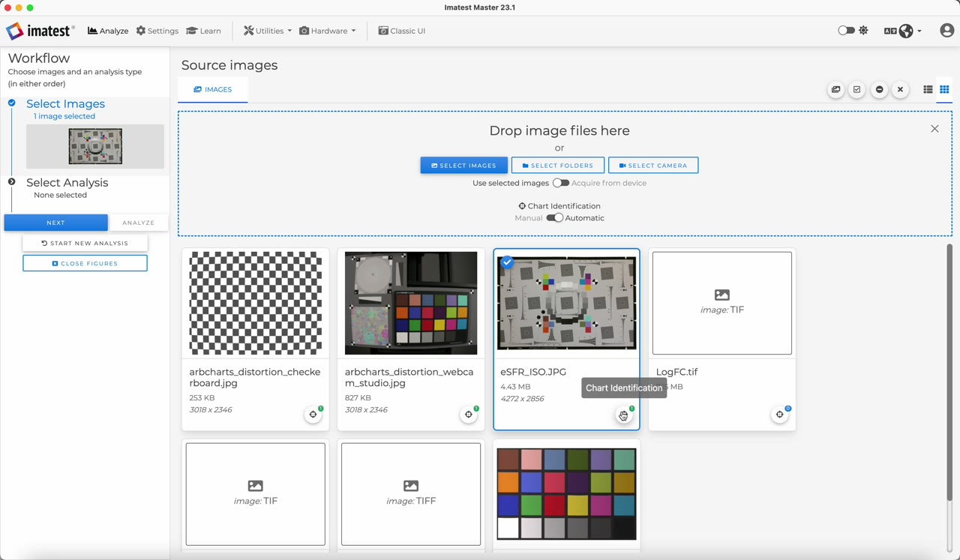Viewport: 960px width, 560px height.
Task: Click the sun brightness icon
Action: tap(864, 31)
